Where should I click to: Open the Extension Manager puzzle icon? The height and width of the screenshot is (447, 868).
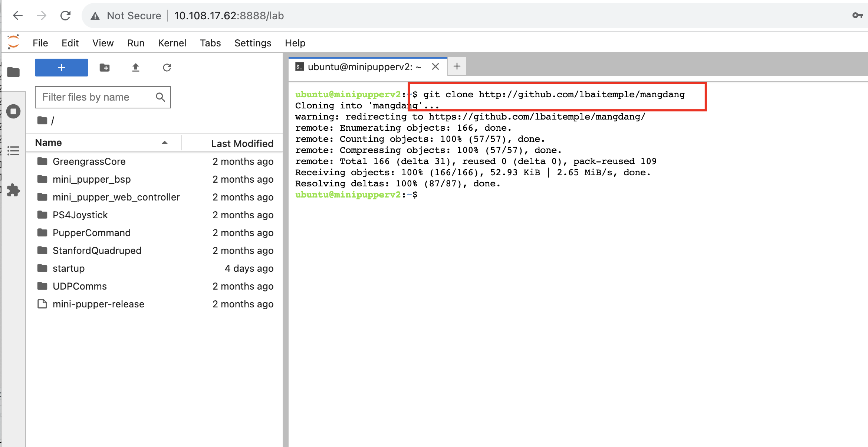pos(13,190)
